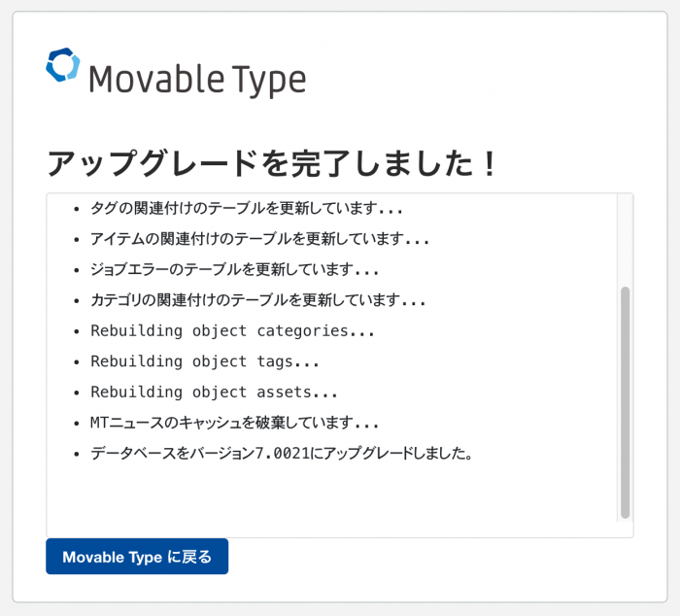Screen dimensions: 680x616
Task: Click the Rebuilding object tags line
Action: point(205,361)
